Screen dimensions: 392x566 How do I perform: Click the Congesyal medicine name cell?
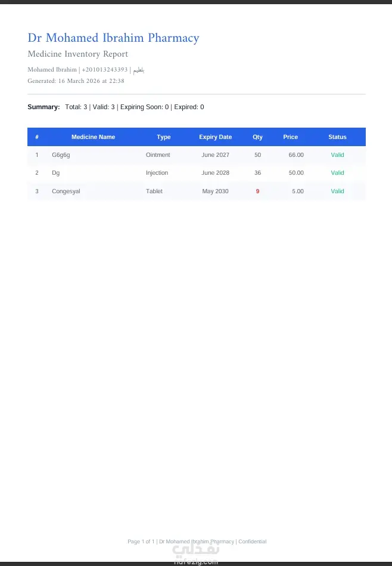coord(66,191)
